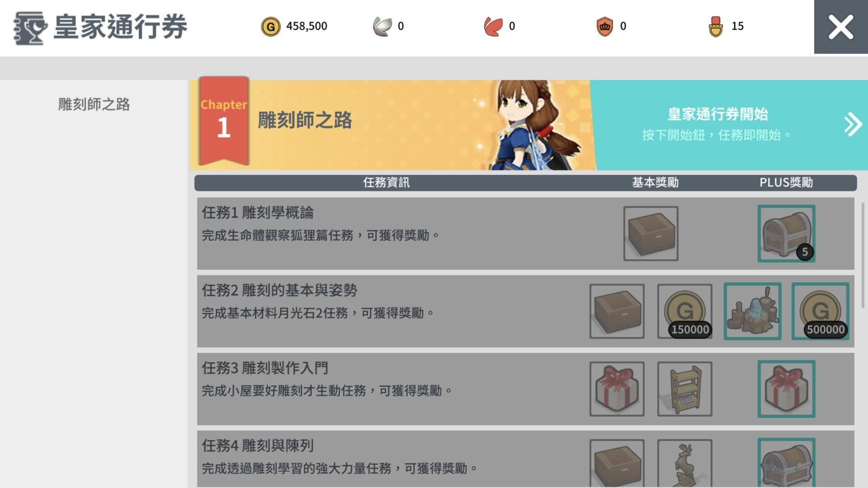
Task: Click the gold coin currency icon
Action: pos(271,26)
